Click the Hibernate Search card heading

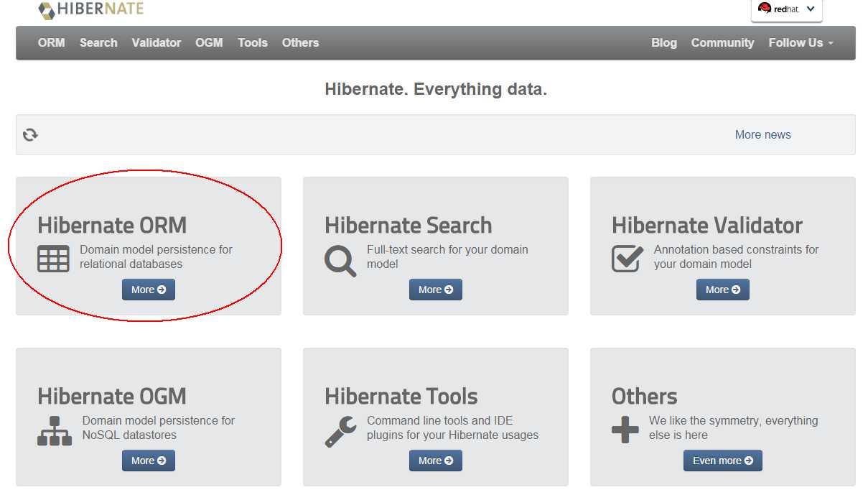click(409, 225)
